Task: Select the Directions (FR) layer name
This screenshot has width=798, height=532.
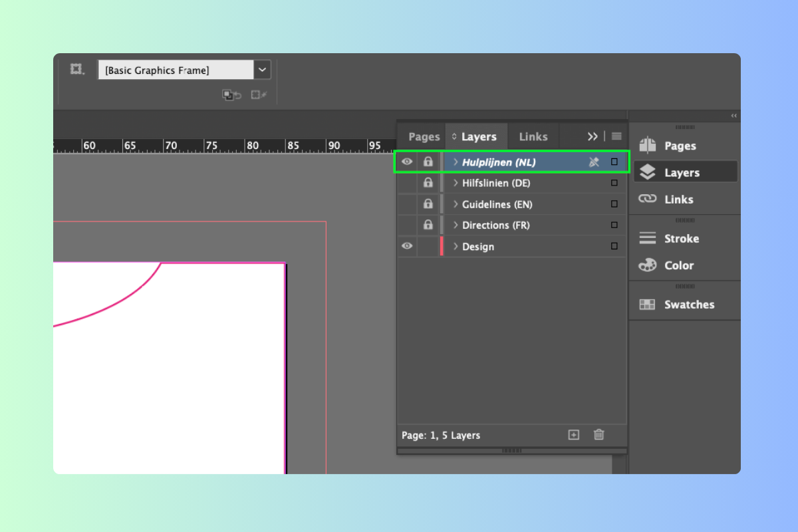Action: (496, 225)
